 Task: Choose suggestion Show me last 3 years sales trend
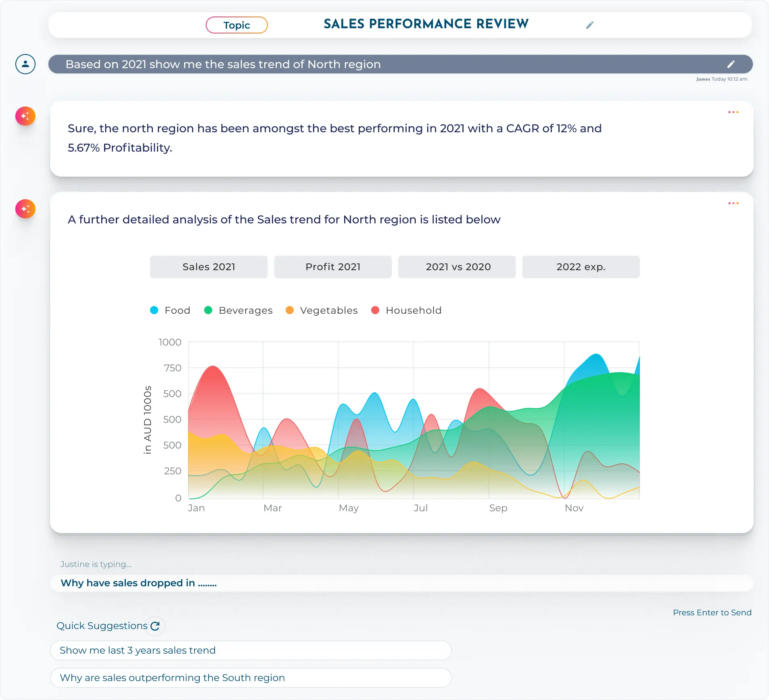click(x=251, y=650)
